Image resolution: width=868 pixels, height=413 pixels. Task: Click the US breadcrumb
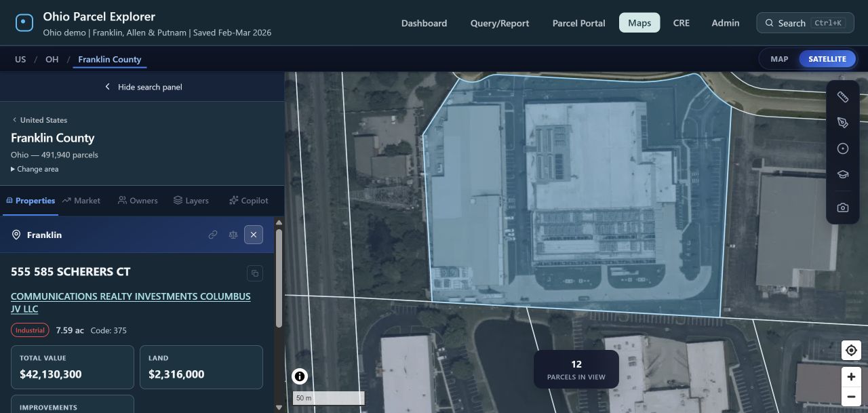point(20,59)
